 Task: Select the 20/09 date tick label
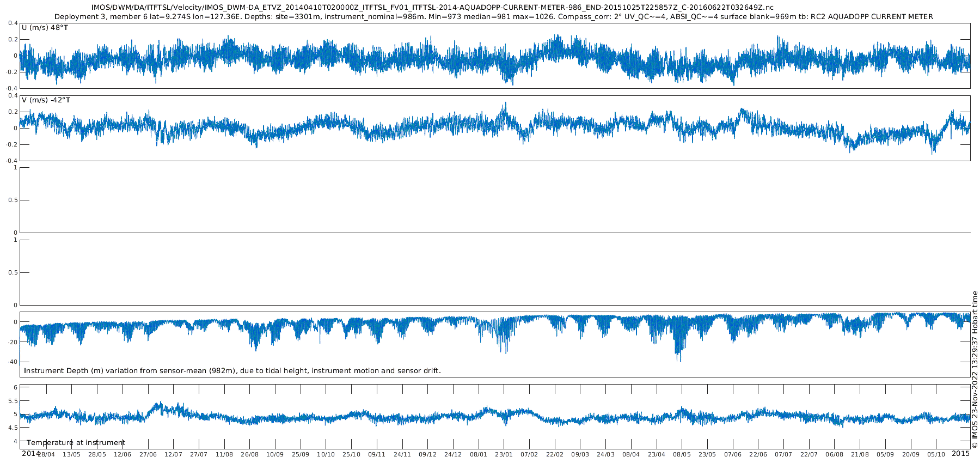coord(911,455)
